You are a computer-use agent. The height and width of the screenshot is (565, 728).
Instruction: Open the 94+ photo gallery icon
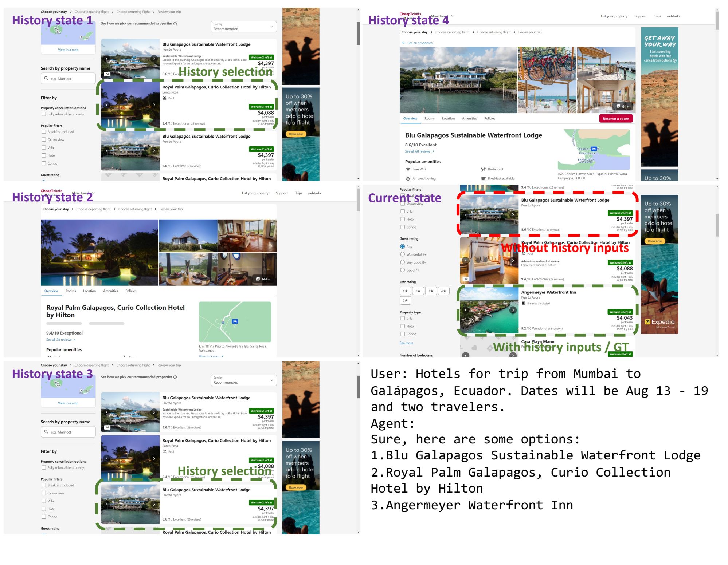click(x=623, y=107)
